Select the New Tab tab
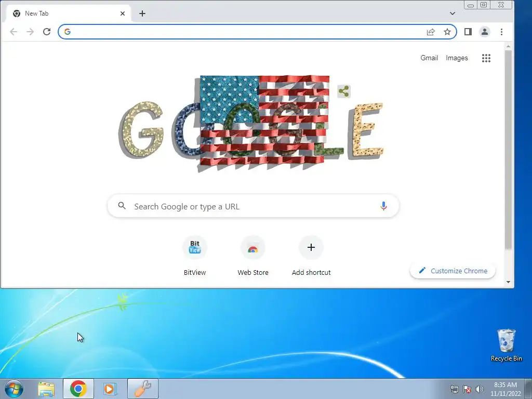This screenshot has height=399, width=532. tap(68, 14)
